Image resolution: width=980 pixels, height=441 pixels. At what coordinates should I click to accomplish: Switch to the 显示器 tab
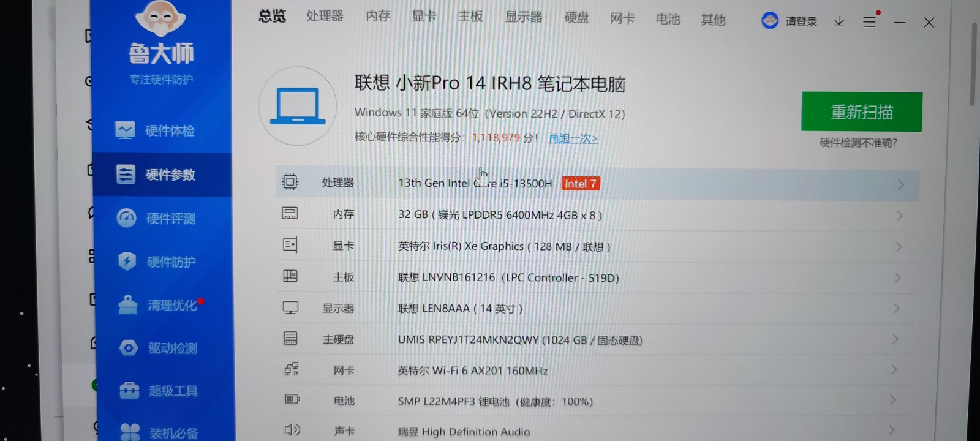(524, 17)
